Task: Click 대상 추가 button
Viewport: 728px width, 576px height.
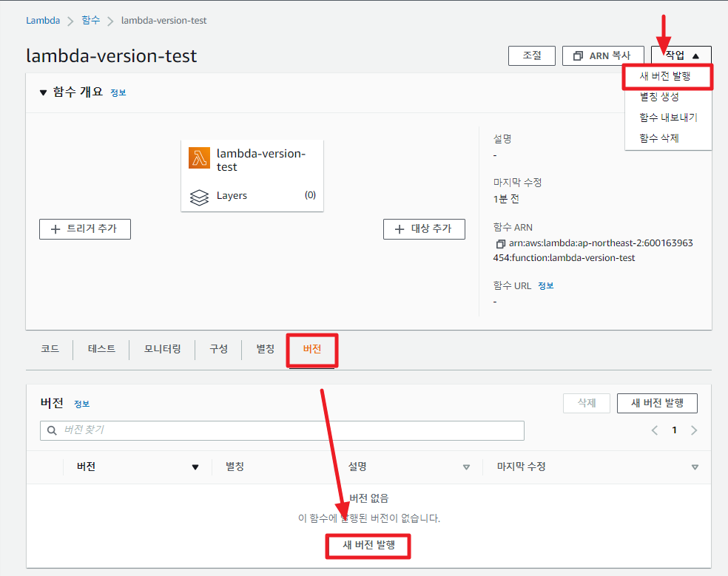Action: pyautogui.click(x=424, y=229)
